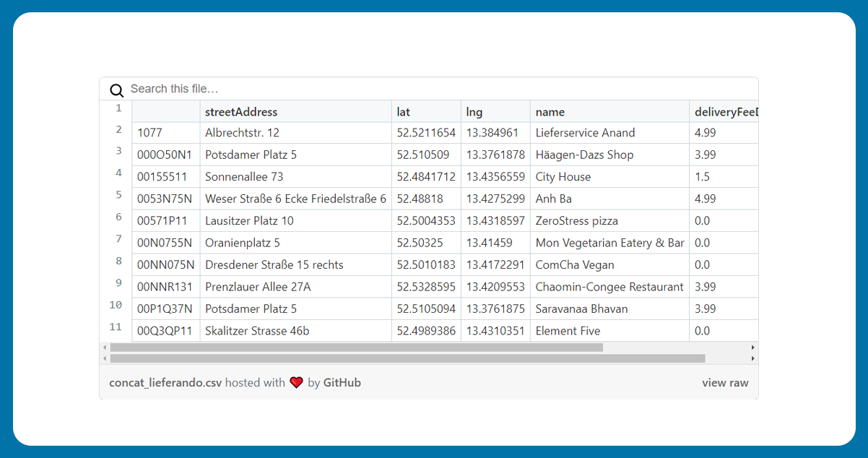Open the GitHub link in footer

342,383
